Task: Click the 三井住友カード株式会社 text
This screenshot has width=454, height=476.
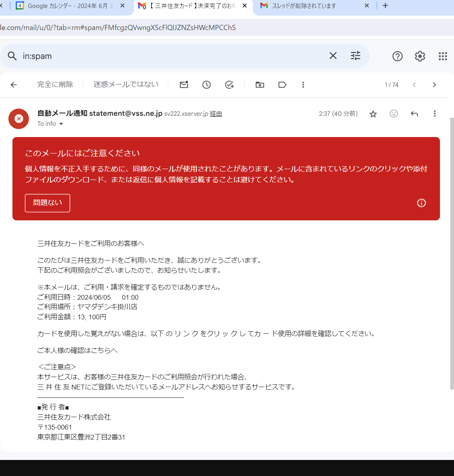Action: [x=74, y=417]
